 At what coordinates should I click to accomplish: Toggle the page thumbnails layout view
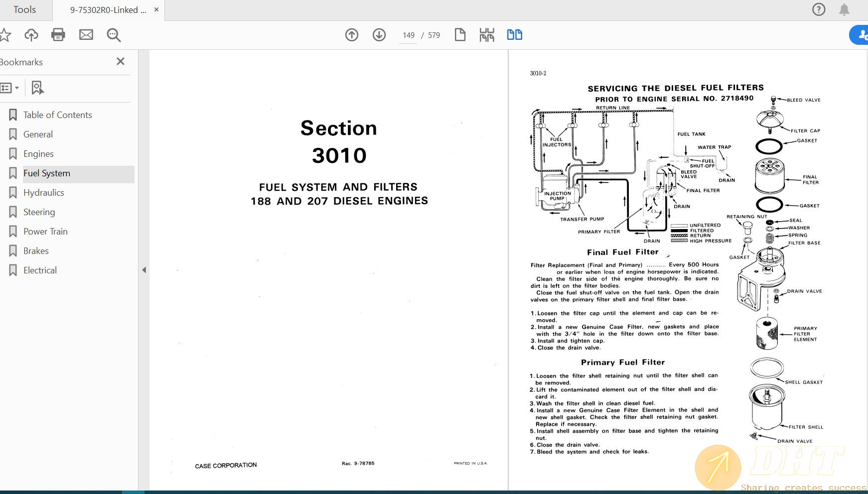(x=487, y=34)
